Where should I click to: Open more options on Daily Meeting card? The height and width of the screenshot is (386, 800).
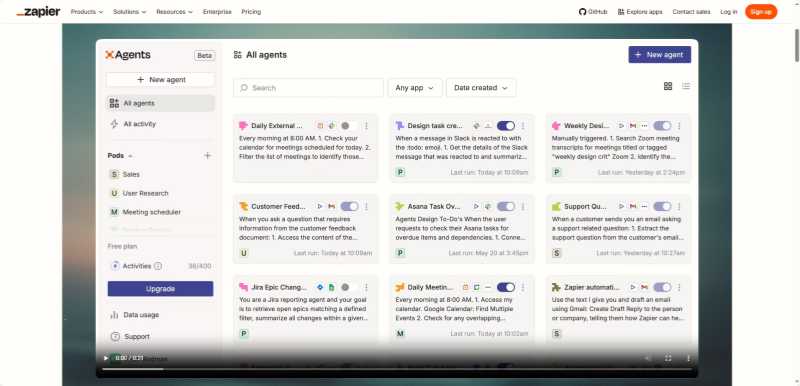click(522, 288)
